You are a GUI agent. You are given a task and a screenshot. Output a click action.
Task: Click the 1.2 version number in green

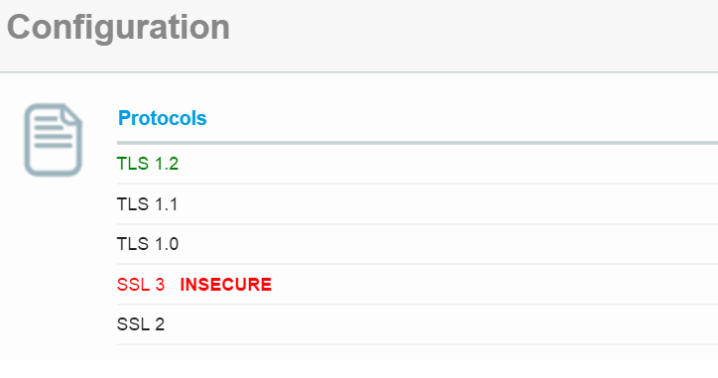[x=167, y=164]
